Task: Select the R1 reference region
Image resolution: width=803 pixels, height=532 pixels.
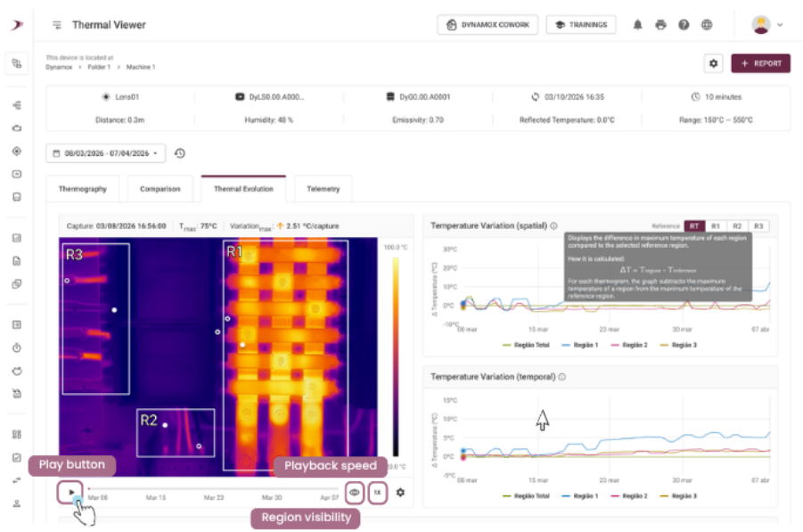Action: pyautogui.click(x=716, y=225)
